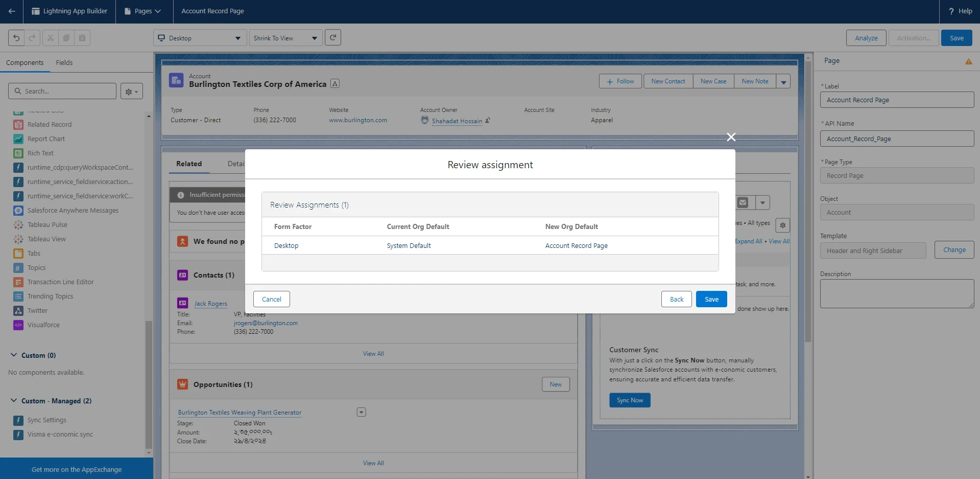Image resolution: width=980 pixels, height=479 pixels.
Task: Click Tableau Pulse component icon
Action: coord(18,225)
